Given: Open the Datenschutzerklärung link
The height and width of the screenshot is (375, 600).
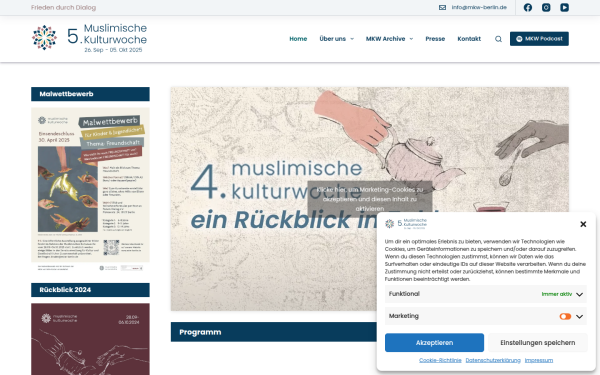Looking at the screenshot, I should pyautogui.click(x=493, y=360).
